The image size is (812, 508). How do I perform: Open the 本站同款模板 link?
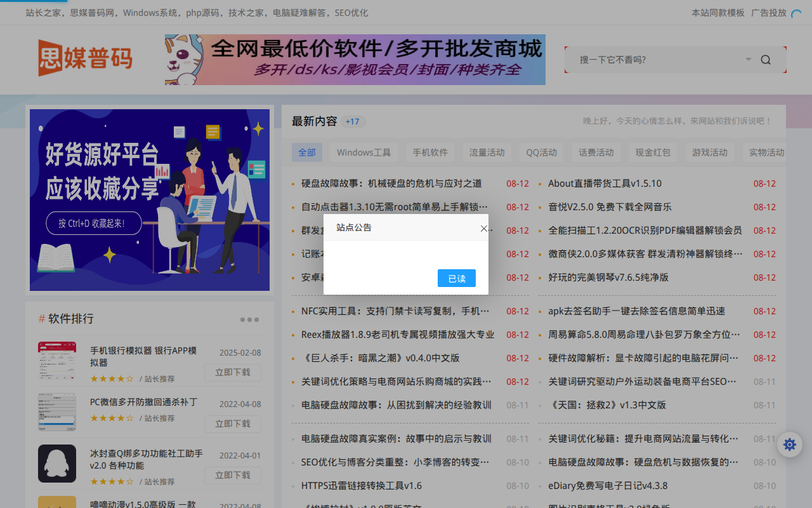coord(717,12)
